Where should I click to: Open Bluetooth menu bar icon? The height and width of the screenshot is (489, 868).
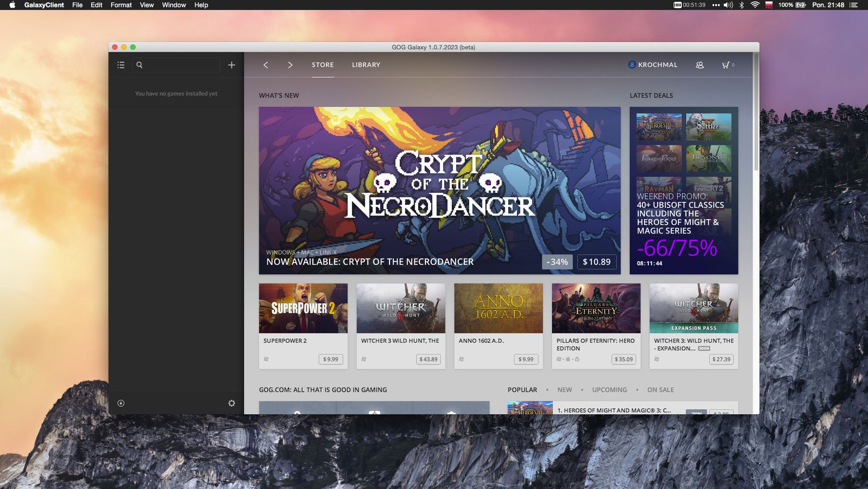742,5
